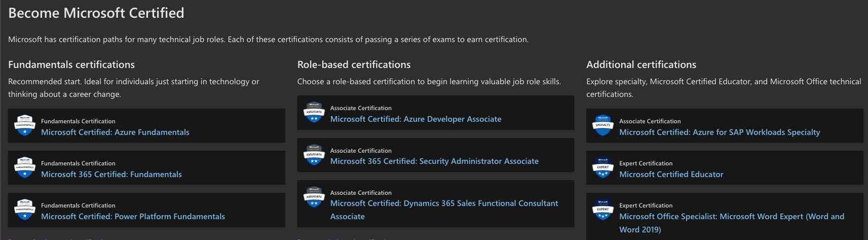This screenshot has height=240, width=868.
Task: Open Azure for SAP Workloads Specialty link
Action: tap(720, 132)
